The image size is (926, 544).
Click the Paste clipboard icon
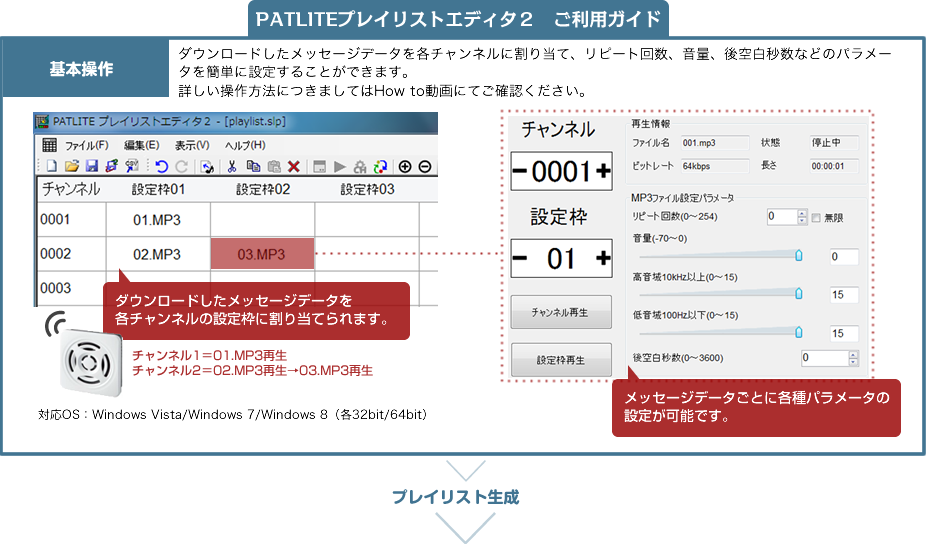pos(273,167)
